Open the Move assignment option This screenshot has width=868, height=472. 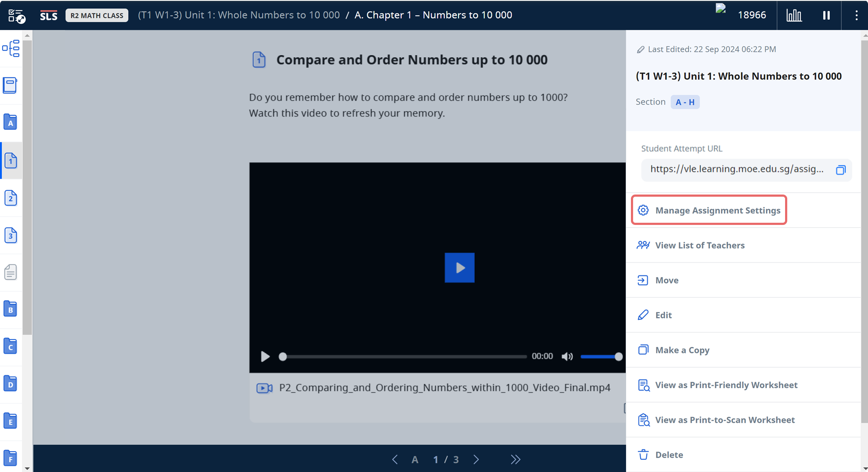(667, 280)
